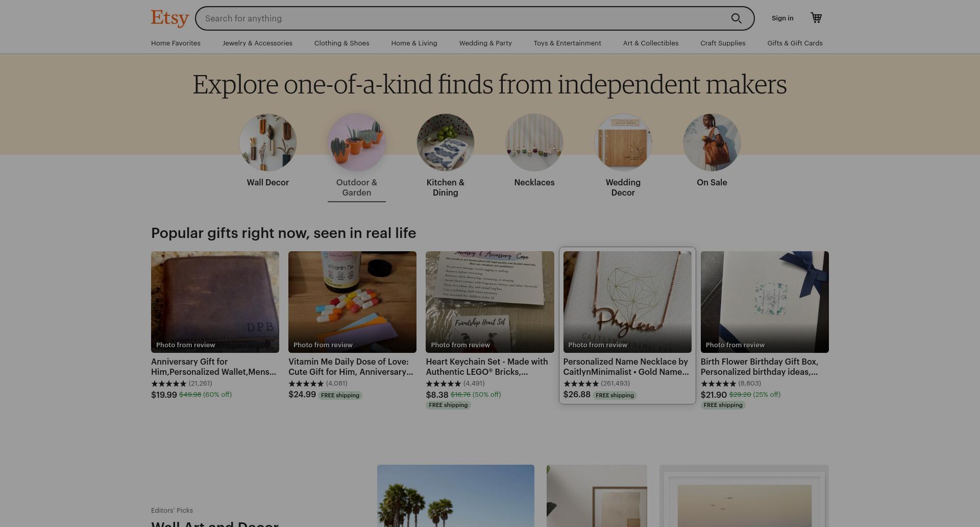The height and width of the screenshot is (527, 980).
Task: Select the Wedding Decor circle image
Action: click(623, 142)
